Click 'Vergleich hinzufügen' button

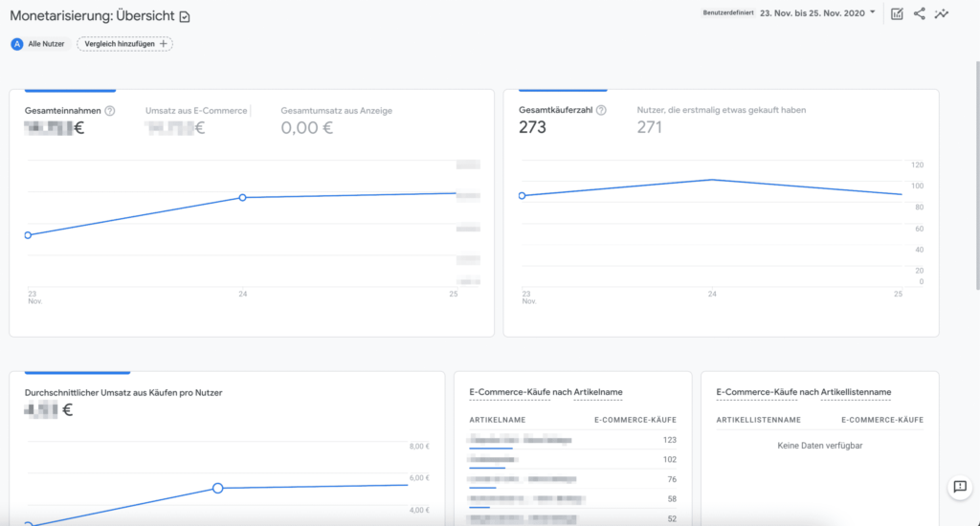tap(124, 44)
